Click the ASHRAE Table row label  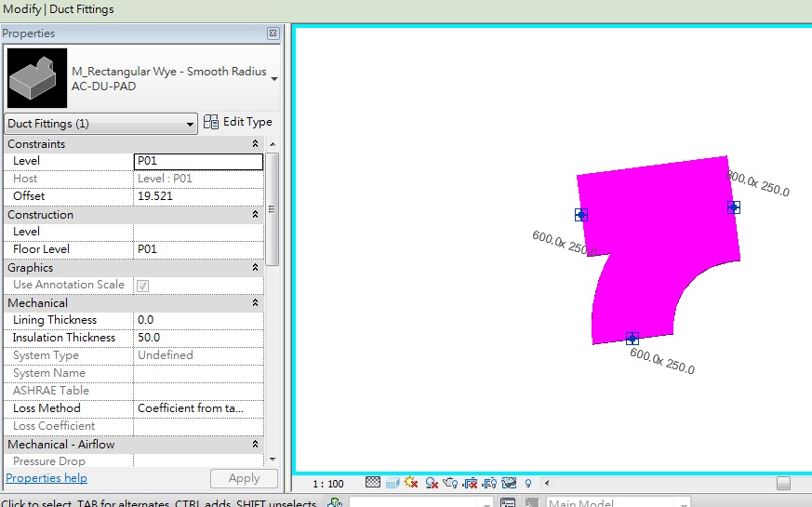(x=51, y=391)
